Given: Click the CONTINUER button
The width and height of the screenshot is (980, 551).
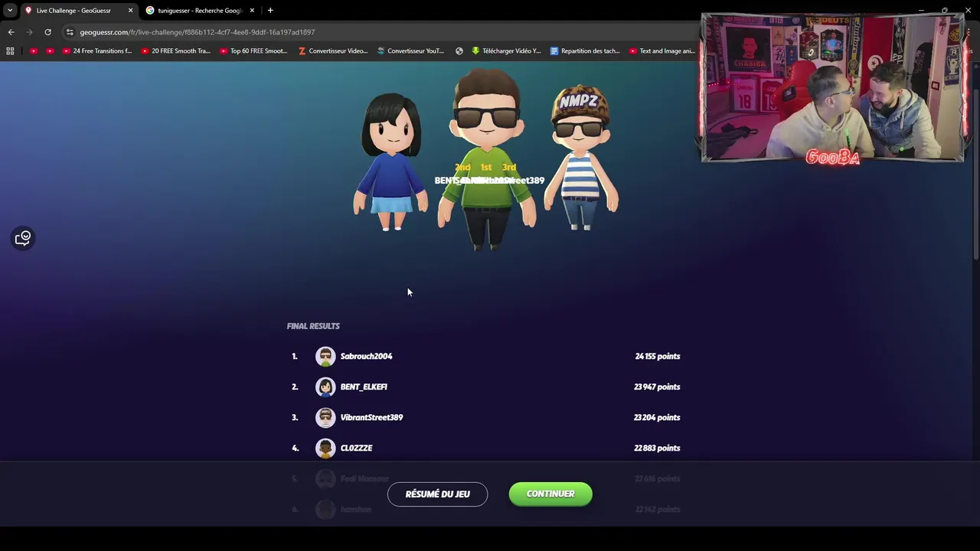Looking at the screenshot, I should 550,494.
